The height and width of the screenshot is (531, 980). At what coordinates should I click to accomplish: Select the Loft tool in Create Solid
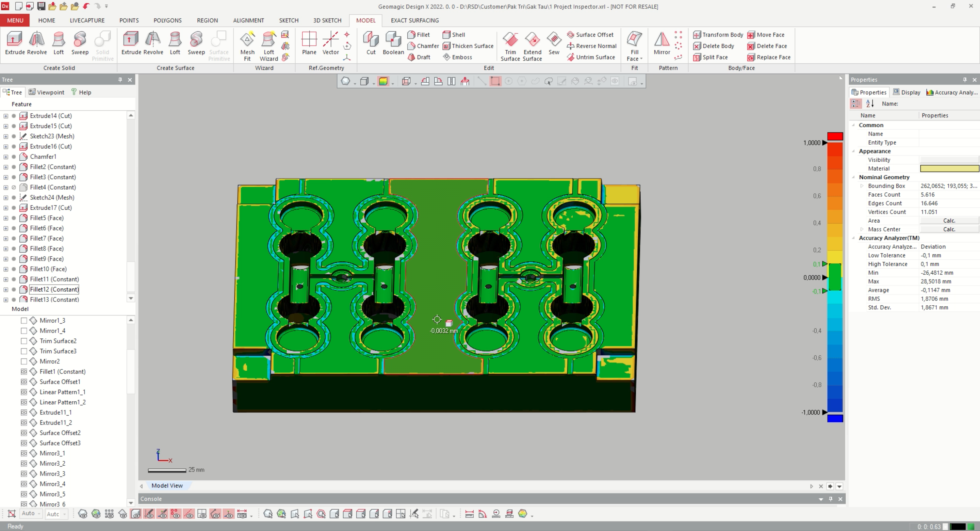(x=59, y=43)
